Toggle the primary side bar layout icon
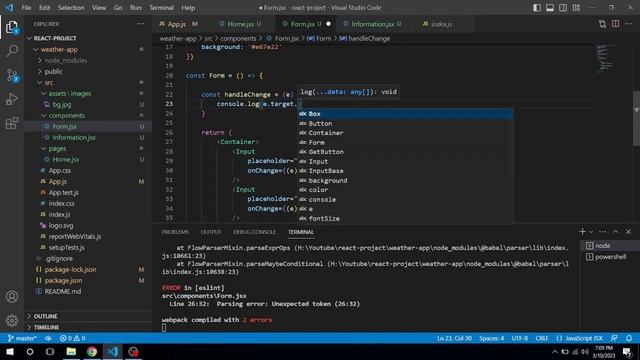Screen dimensions: 640x360 point(537,8)
